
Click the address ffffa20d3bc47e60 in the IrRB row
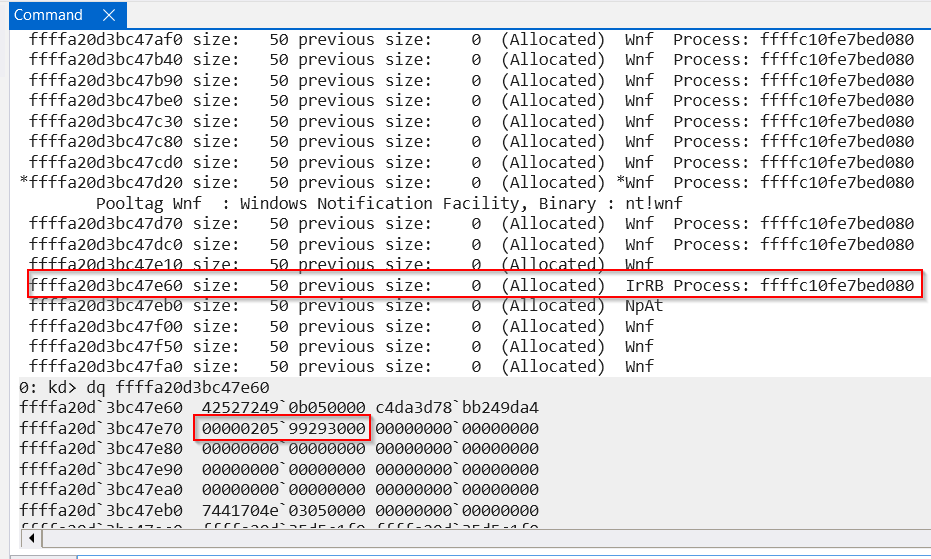pyautogui.click(x=106, y=286)
